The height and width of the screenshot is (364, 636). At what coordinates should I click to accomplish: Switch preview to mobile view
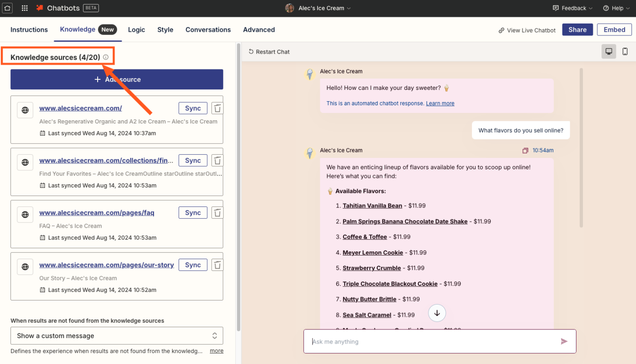625,52
